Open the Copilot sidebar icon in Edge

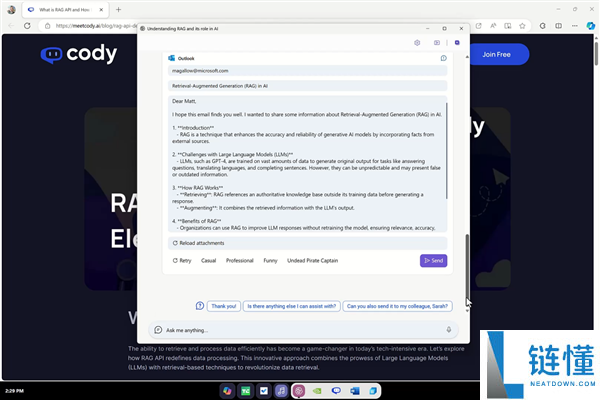point(590,26)
